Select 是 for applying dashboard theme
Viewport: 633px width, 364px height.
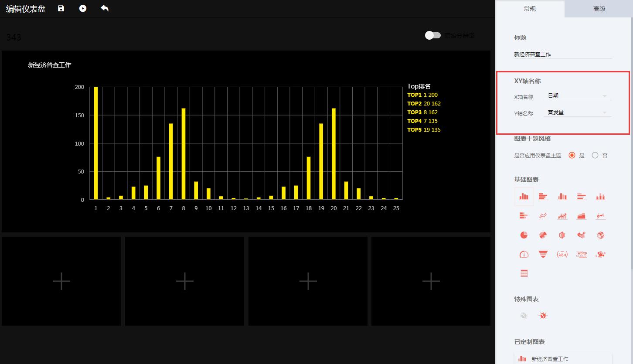point(572,155)
